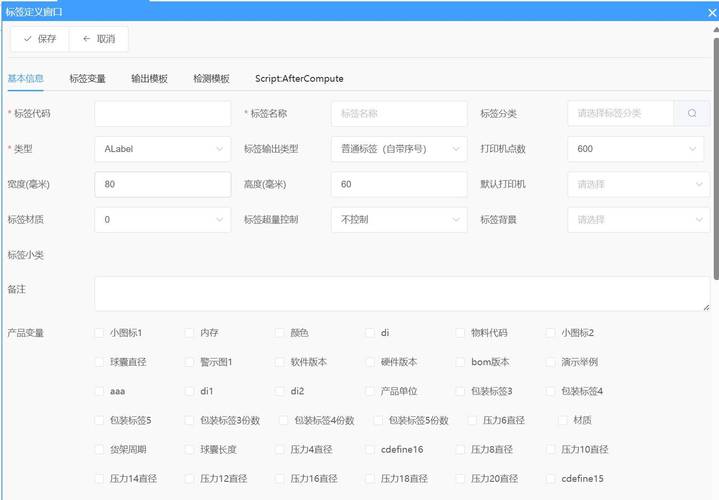Open the 标签材质 dropdown
The height and width of the screenshot is (500, 719).
point(163,220)
